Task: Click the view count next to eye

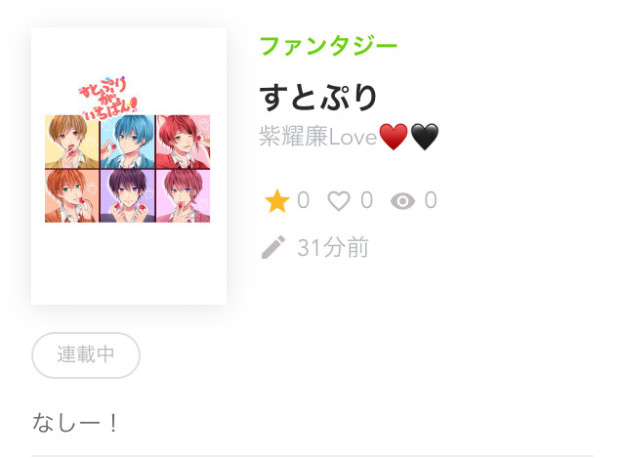Action: coord(431,200)
